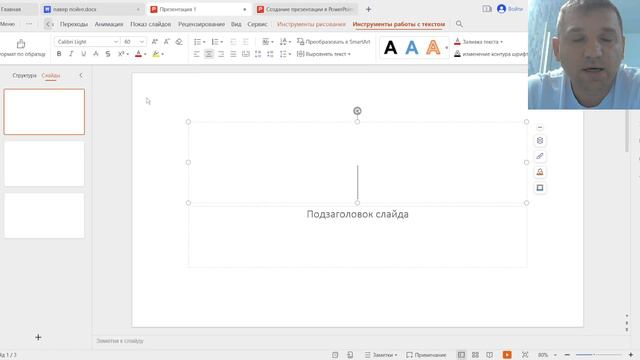Switch to the Структура panel tab
The height and width of the screenshot is (360, 640).
click(x=24, y=76)
